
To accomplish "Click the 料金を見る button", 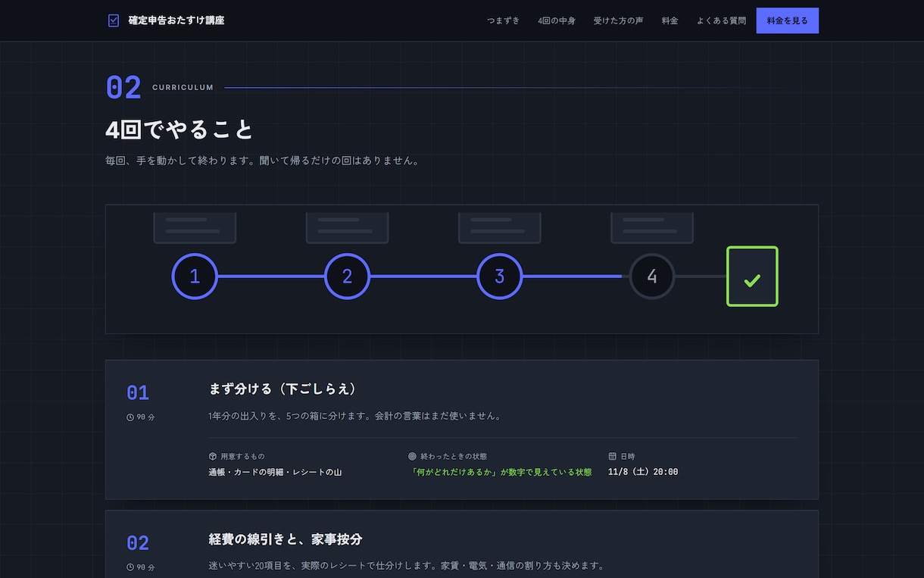I will [787, 20].
